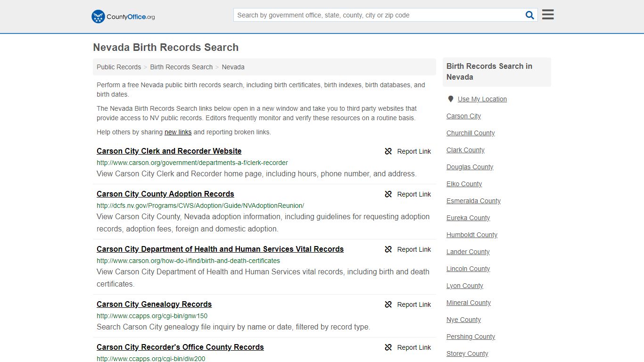Click the CountyOffice.org logo
This screenshot has height=362, width=644.
click(123, 16)
